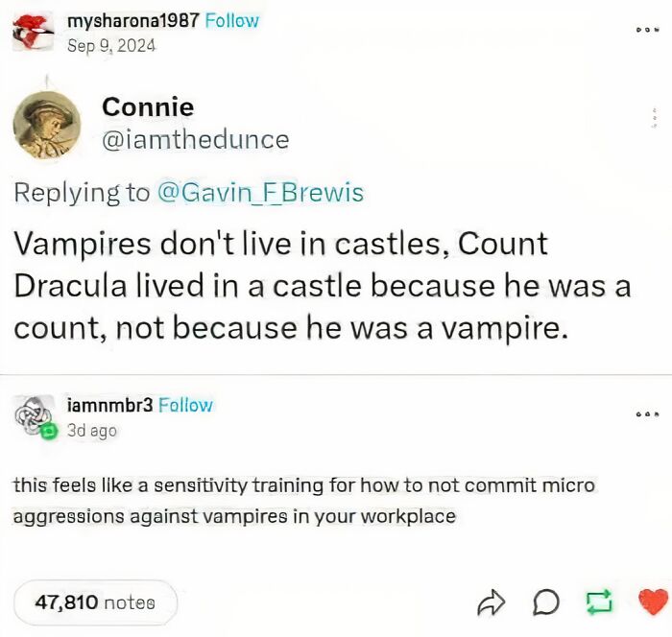Click the 3d ago timestamp

tap(92, 431)
